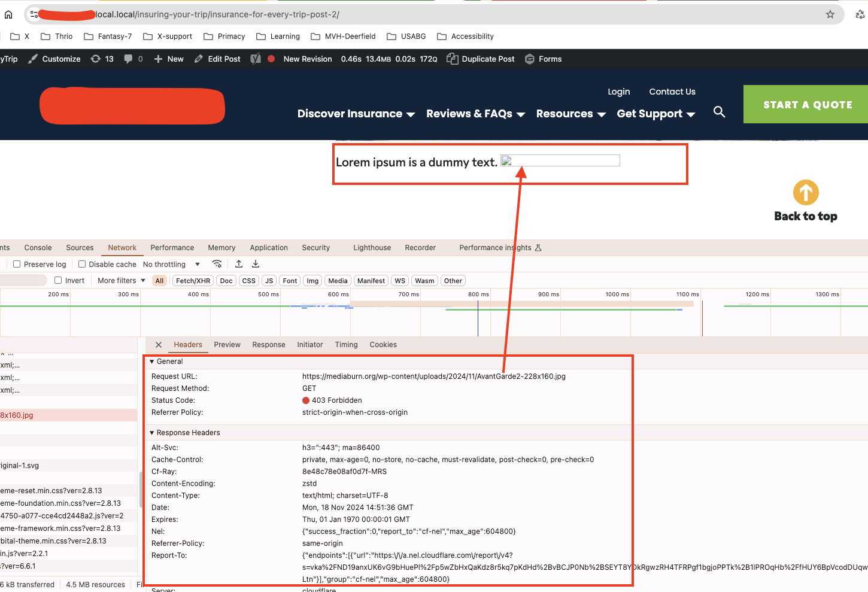Filter requests by JS type
The height and width of the screenshot is (592, 868).
click(269, 281)
